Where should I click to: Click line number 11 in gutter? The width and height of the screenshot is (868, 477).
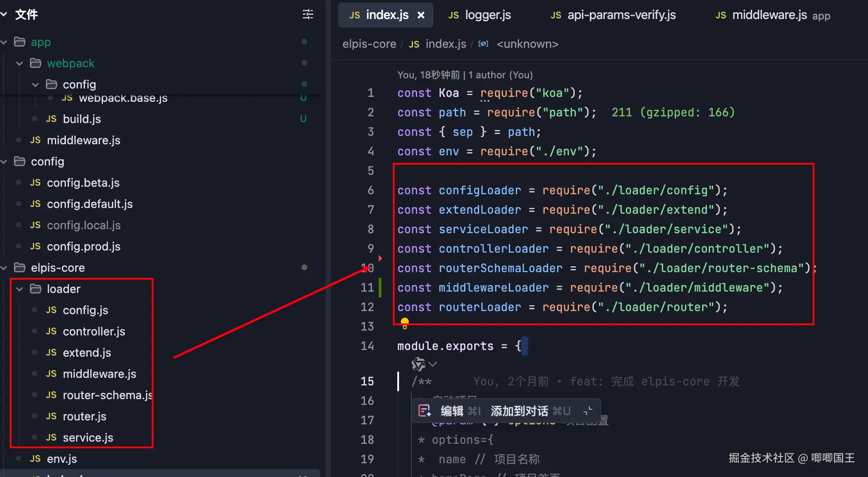367,288
